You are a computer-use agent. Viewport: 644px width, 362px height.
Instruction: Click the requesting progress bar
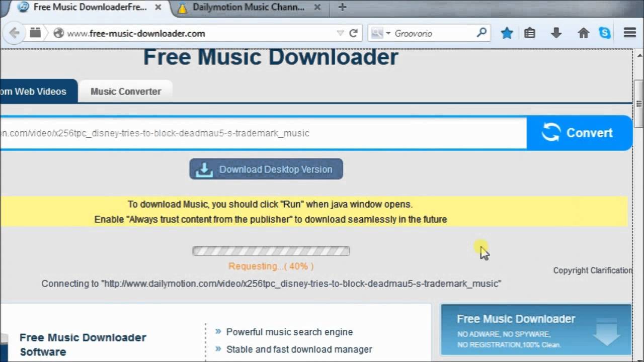[271, 251]
